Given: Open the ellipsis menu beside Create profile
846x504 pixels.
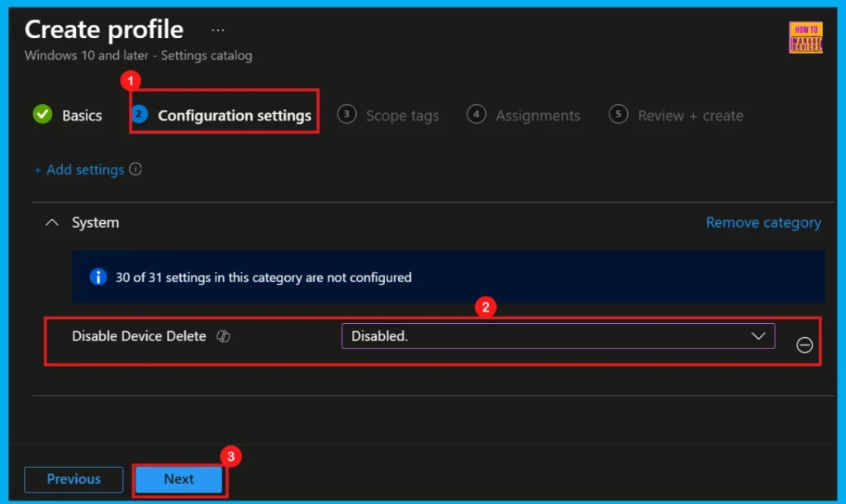Looking at the screenshot, I should 218,31.
